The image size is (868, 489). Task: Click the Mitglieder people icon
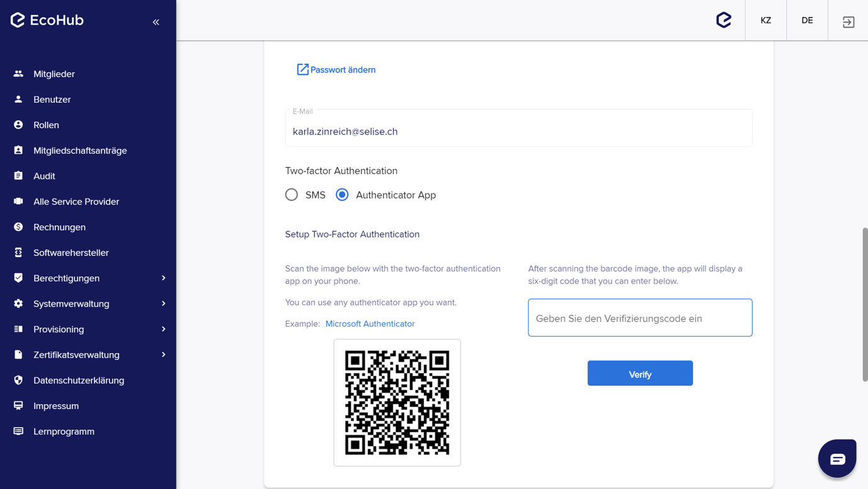pos(18,74)
